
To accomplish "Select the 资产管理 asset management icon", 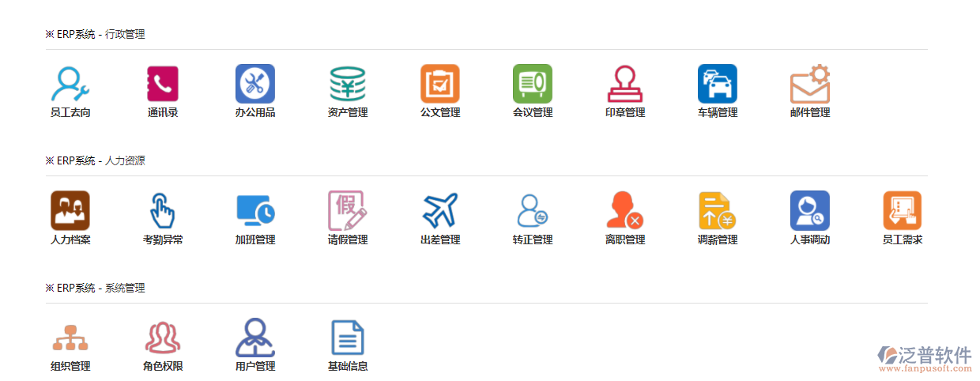I will coord(348,84).
